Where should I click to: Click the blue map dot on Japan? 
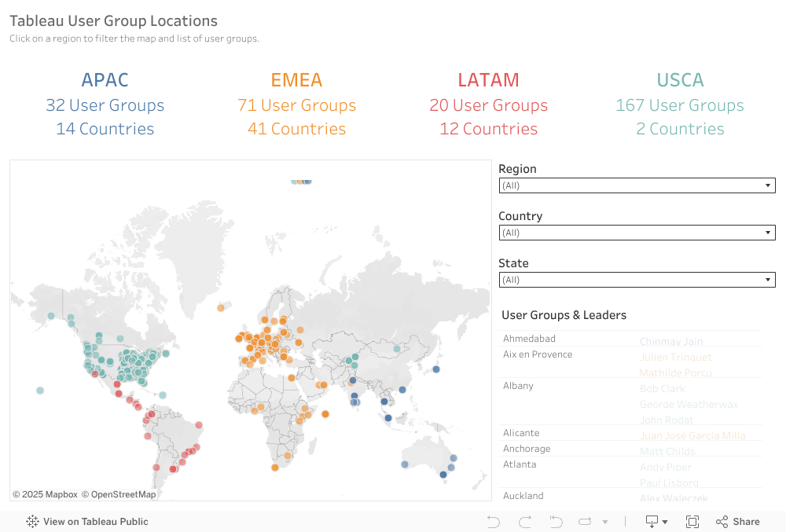(x=436, y=369)
